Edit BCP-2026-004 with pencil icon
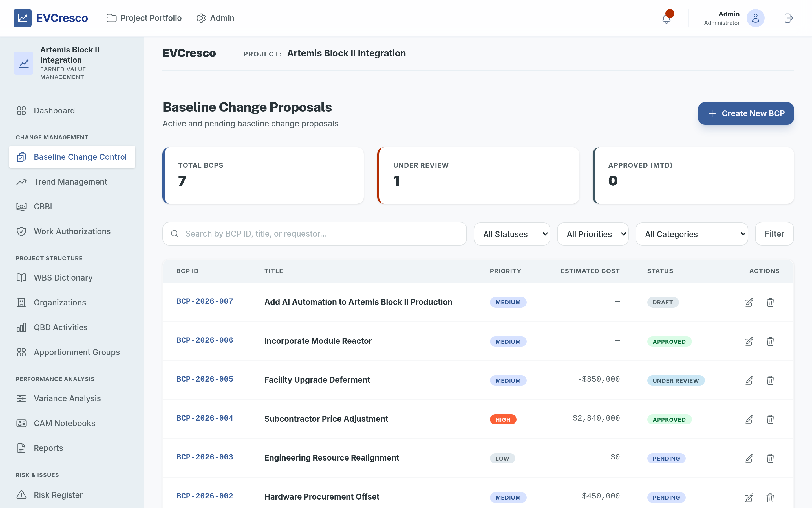Viewport: 812px width, 508px height. (749, 419)
